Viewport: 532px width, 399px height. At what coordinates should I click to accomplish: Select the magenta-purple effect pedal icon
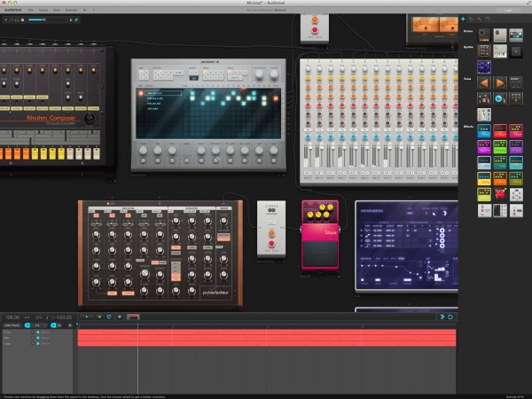click(484, 147)
